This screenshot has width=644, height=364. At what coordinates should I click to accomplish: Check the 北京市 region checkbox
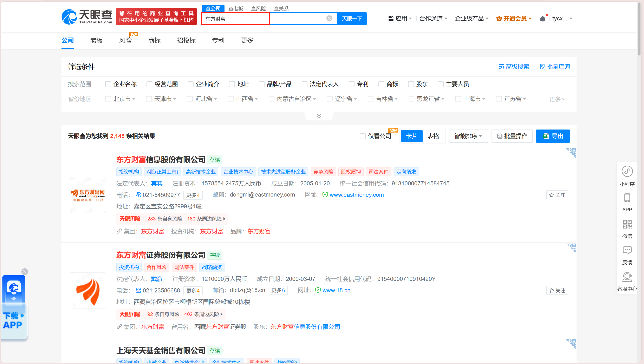coord(108,99)
